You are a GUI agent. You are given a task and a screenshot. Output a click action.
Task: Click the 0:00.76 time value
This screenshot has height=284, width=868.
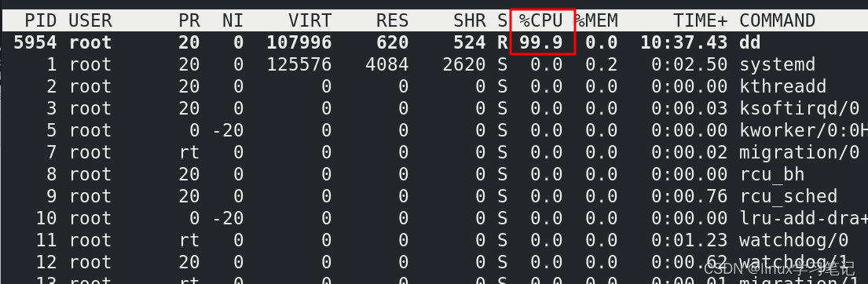[689, 196]
